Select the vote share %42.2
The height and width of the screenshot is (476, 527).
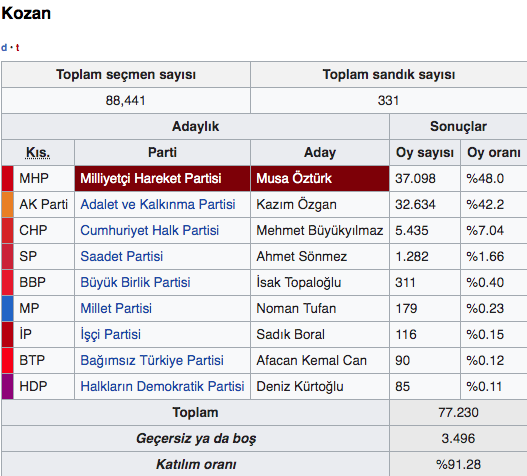(485, 204)
